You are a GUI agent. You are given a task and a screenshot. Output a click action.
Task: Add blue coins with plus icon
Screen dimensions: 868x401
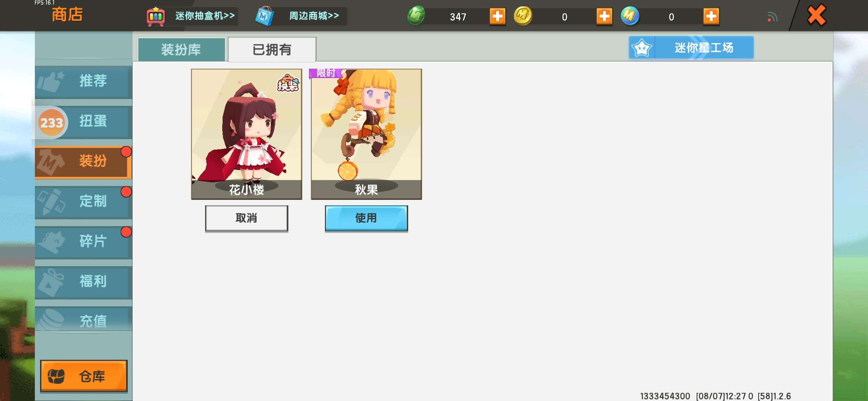pyautogui.click(x=711, y=16)
